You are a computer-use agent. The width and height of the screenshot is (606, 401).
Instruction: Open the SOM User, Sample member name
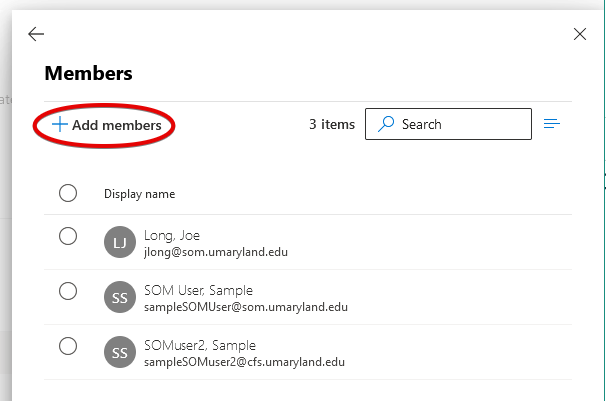tap(198, 290)
